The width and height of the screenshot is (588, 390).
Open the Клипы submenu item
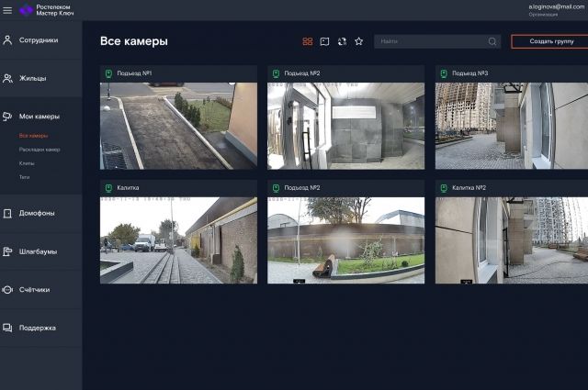coord(27,163)
